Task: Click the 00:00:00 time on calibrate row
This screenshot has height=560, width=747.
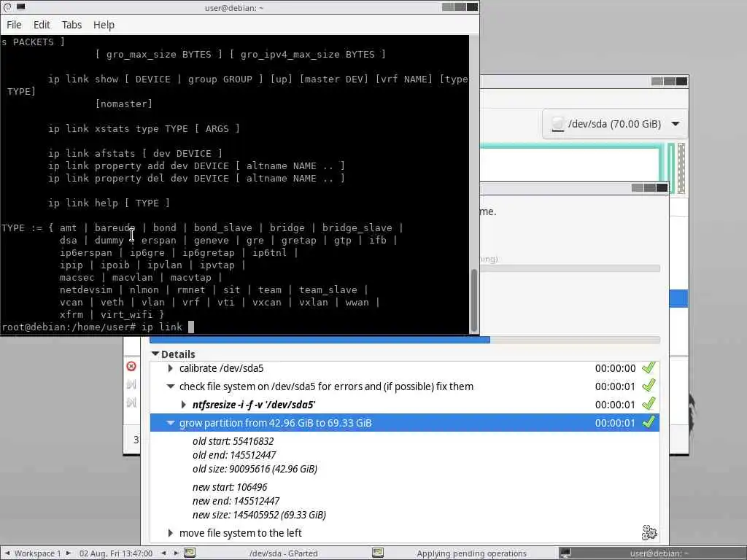Action: (615, 368)
